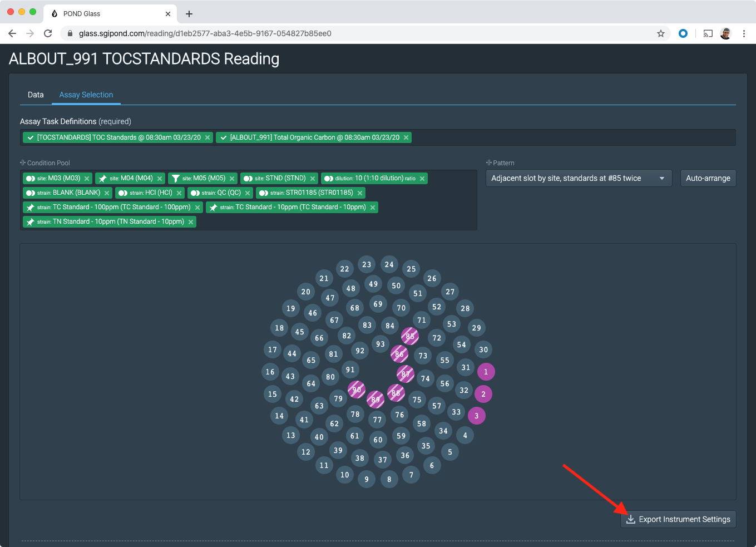Click the drag handle icon beside Condition Pool
Screen dimensions: 756x547
(22, 162)
